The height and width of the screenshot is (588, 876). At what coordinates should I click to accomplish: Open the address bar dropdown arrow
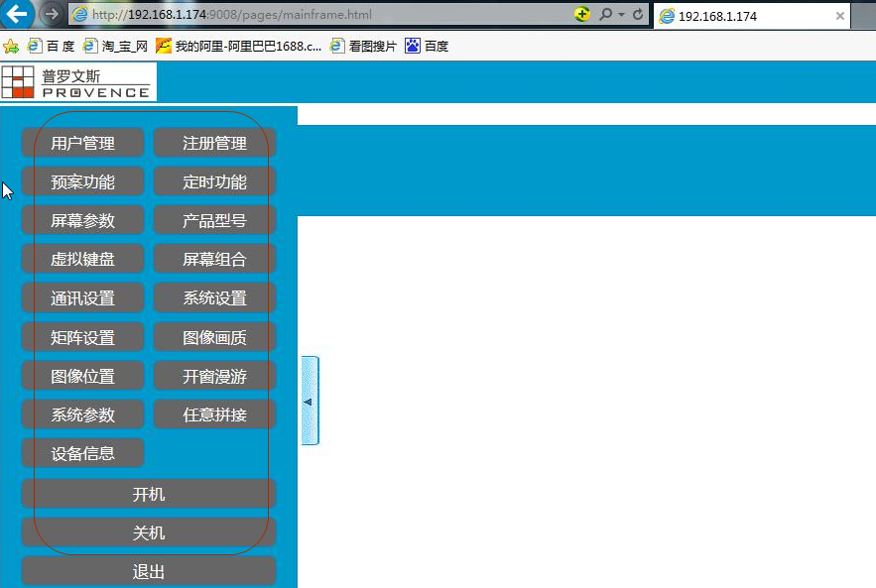[x=621, y=15]
